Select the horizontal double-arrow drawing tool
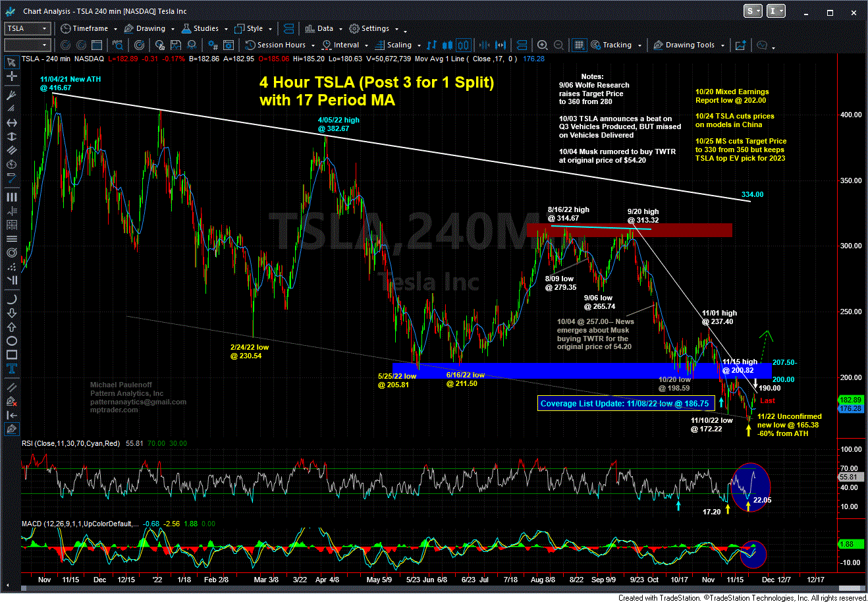 [x=11, y=123]
